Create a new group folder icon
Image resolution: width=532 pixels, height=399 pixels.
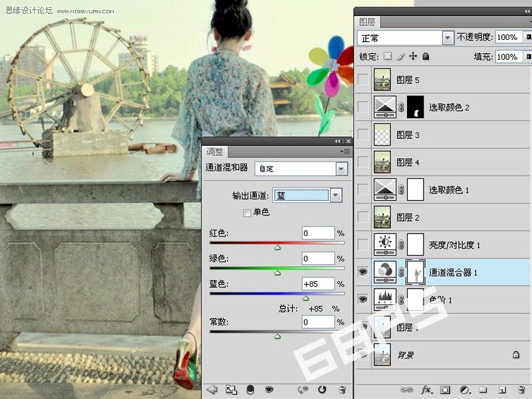point(483,390)
